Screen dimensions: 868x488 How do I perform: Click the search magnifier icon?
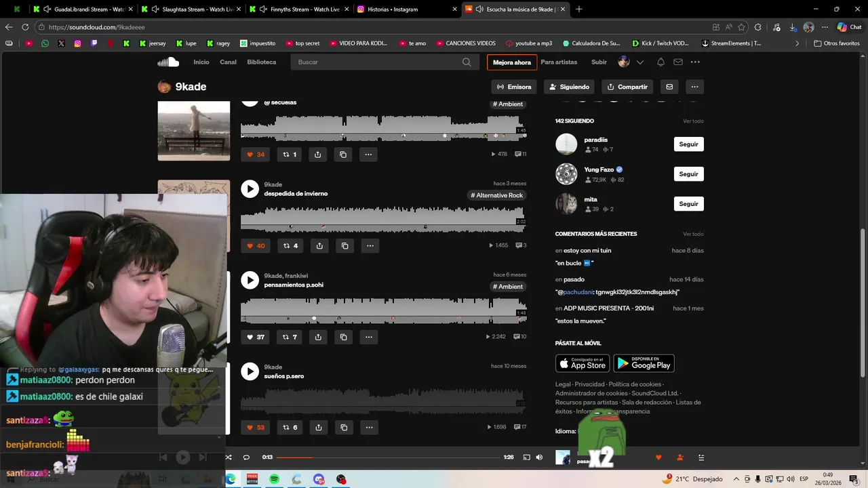467,62
